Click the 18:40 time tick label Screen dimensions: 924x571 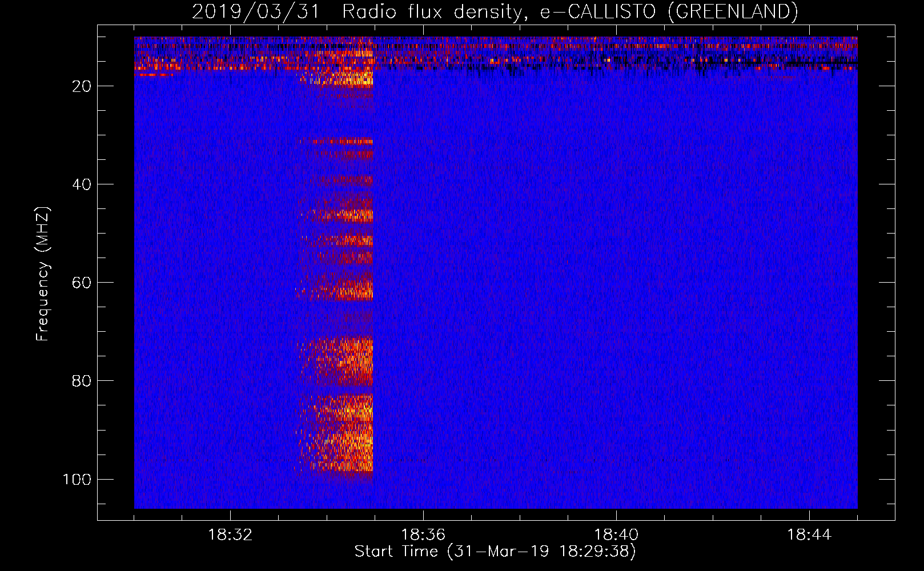click(x=616, y=535)
